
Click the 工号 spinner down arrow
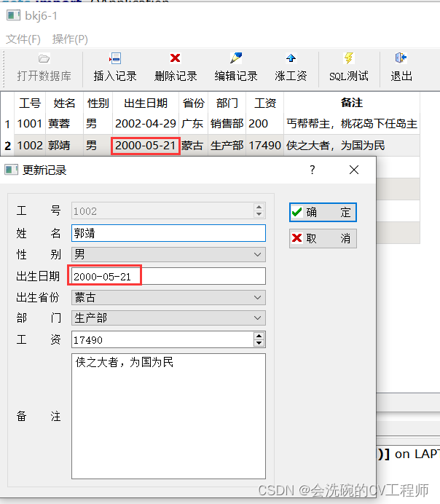259,214
